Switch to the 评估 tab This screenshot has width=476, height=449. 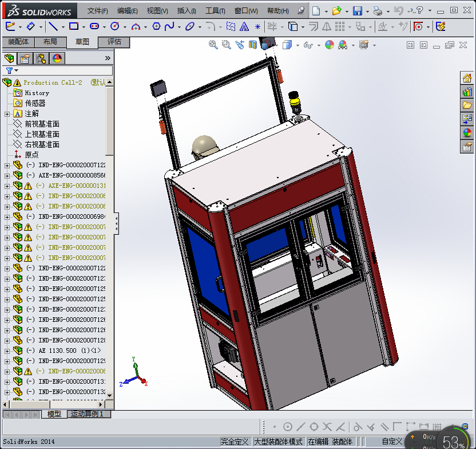[114, 42]
